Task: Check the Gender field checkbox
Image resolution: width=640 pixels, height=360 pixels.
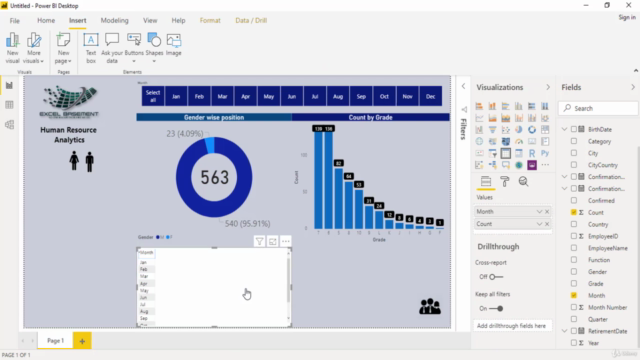Action: (x=574, y=271)
